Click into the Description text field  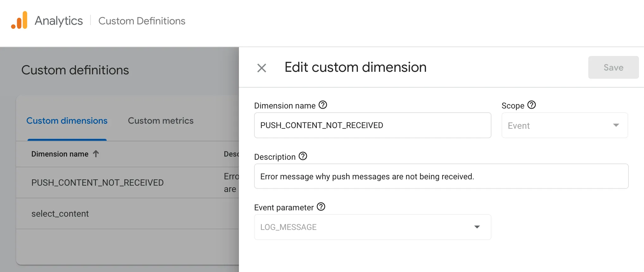[441, 176]
